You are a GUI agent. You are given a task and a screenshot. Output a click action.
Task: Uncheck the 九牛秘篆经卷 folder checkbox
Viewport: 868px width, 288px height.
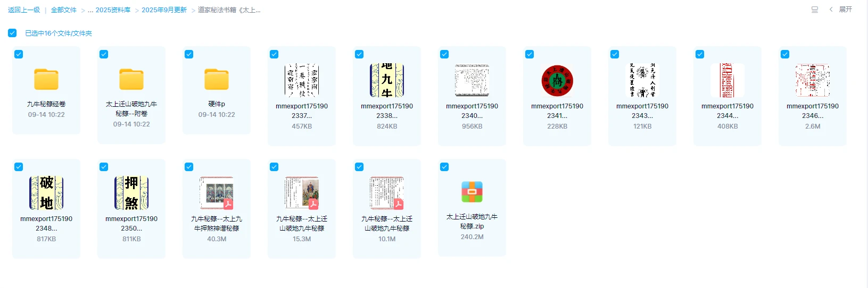click(x=19, y=54)
